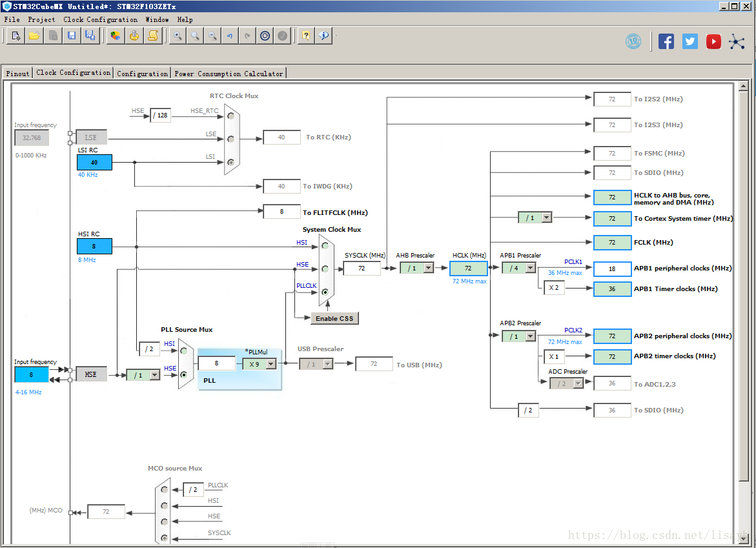Click the ST community network icon
The image size is (756, 548).
tap(737, 41)
